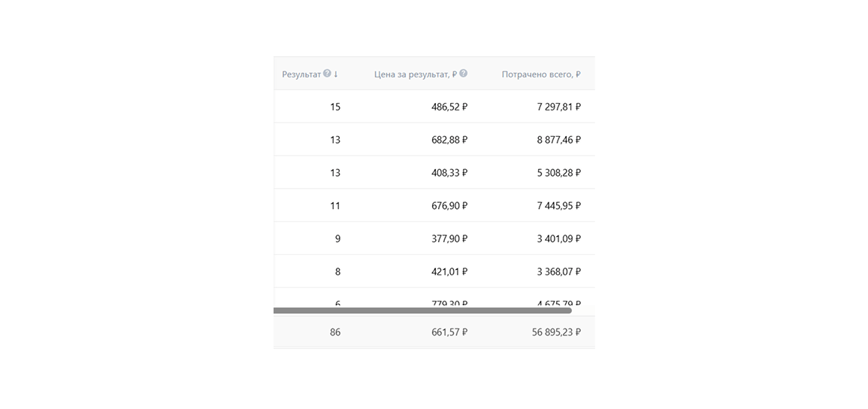Viewport: 868px width, 409px height.
Task: Click the price cell 408,33 ₽
Action: 449,173
